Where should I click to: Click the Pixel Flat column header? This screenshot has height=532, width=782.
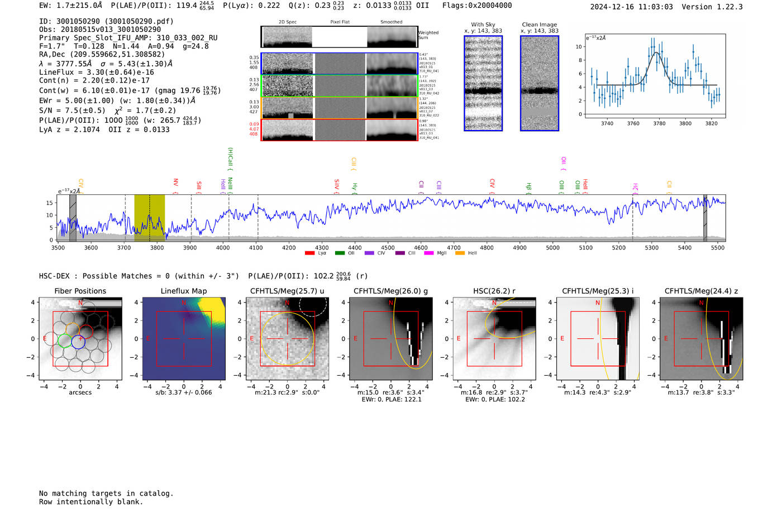[x=340, y=22]
